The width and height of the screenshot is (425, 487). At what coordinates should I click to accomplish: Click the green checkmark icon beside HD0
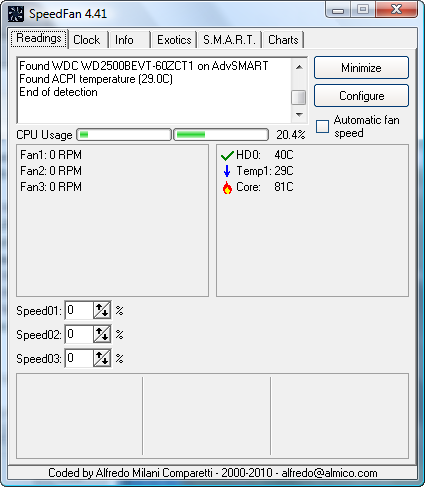click(x=227, y=155)
